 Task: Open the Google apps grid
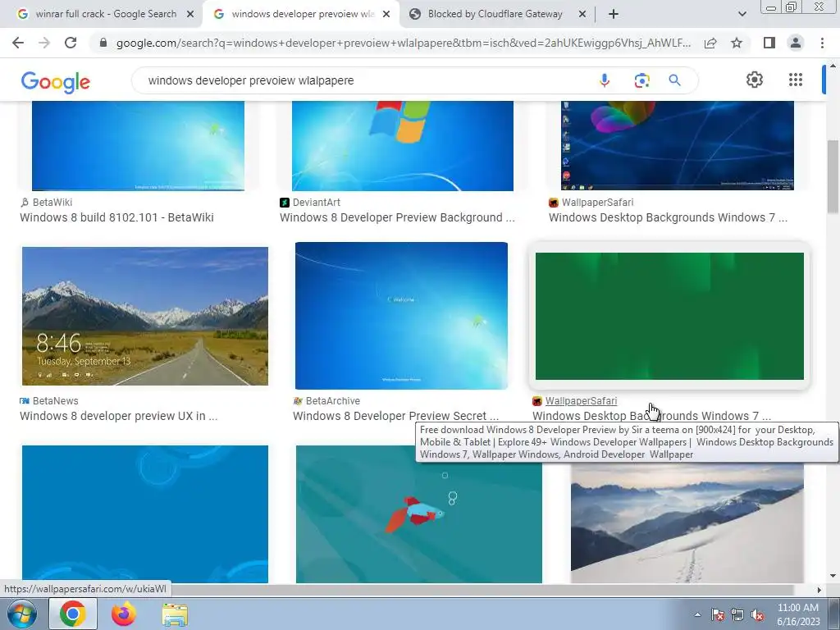pos(796,80)
